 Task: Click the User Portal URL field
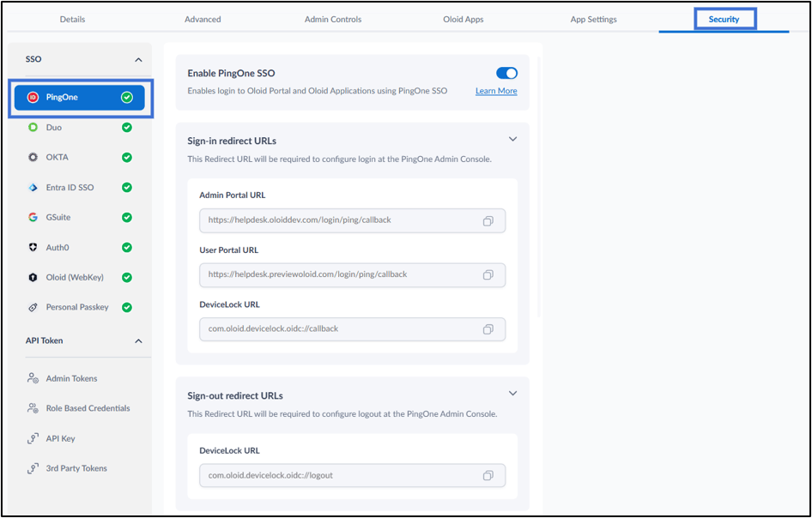352,275
